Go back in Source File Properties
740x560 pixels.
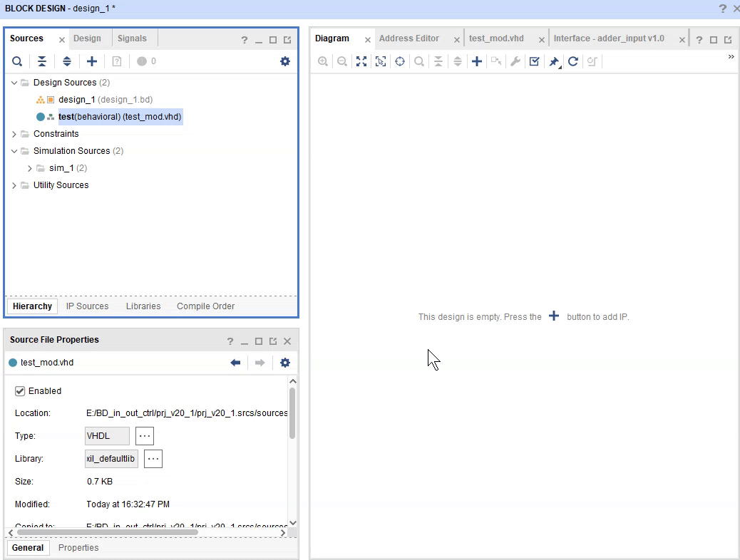pos(235,363)
